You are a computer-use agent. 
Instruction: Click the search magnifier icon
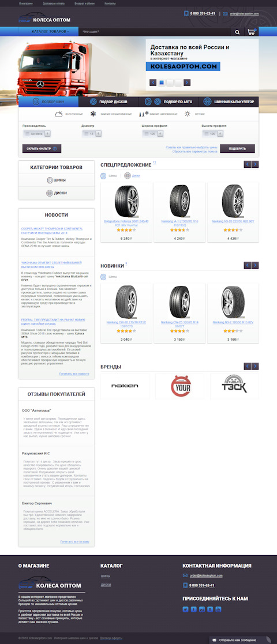click(x=238, y=32)
